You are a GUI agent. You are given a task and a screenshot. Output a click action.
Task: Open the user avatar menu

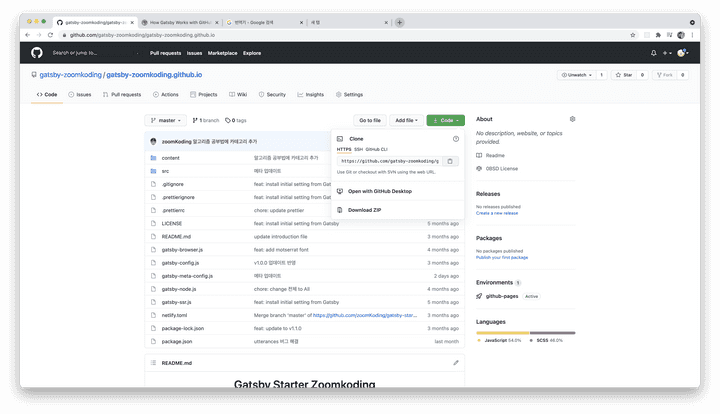pyautogui.click(x=683, y=53)
